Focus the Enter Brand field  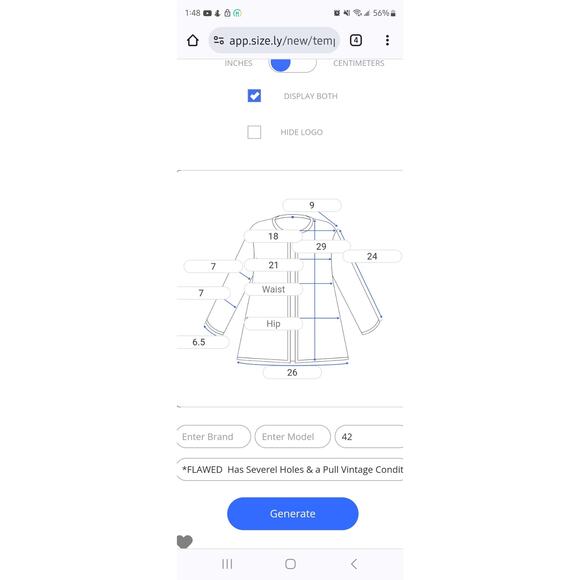coord(213,436)
